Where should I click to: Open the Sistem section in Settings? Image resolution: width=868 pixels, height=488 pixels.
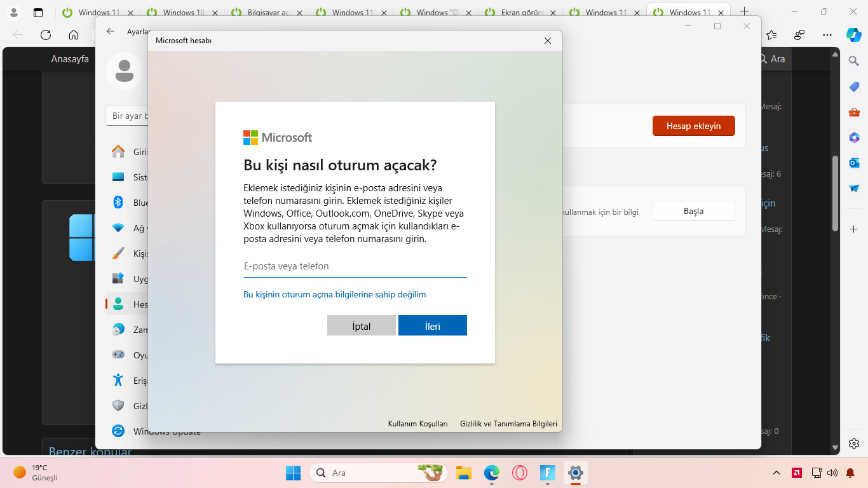coord(127,177)
